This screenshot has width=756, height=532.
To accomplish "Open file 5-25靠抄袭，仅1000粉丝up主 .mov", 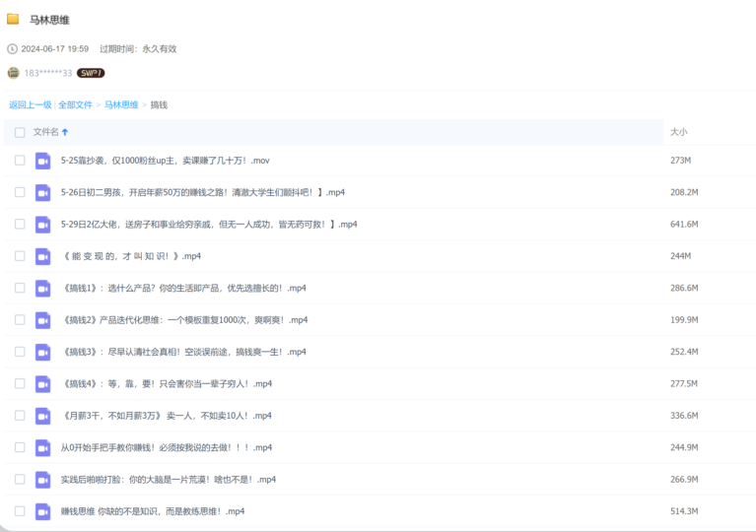I will [x=165, y=161].
